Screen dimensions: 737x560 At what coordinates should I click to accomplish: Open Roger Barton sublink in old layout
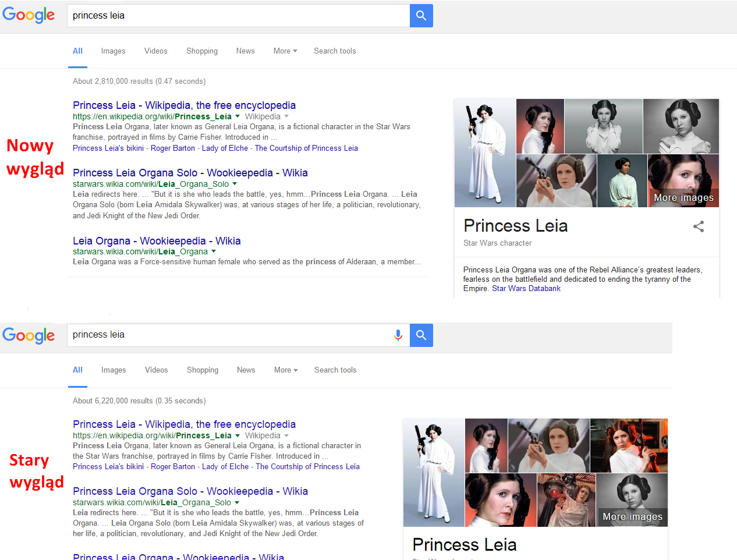[x=173, y=467]
